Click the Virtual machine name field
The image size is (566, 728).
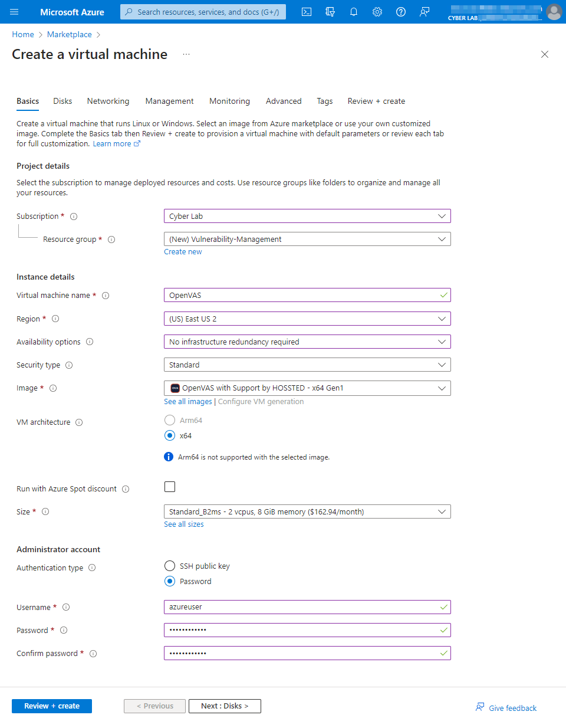(x=307, y=295)
